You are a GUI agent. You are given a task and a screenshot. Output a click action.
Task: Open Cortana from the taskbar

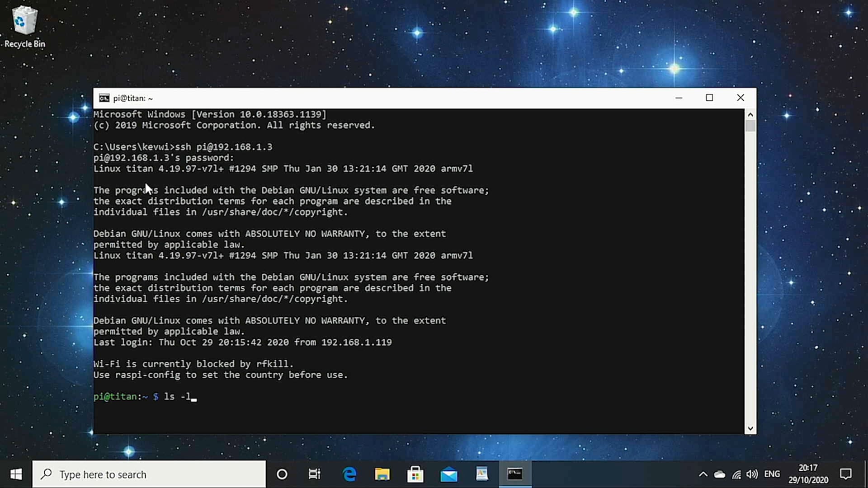coord(282,474)
